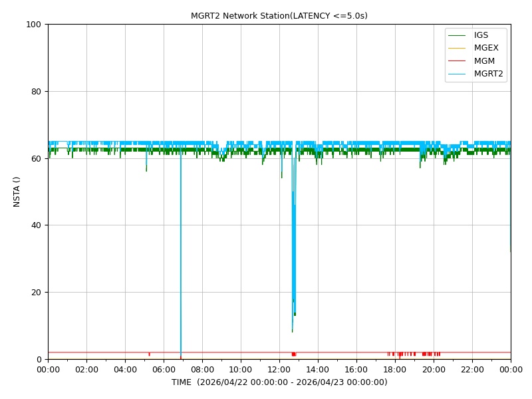Viewport: 532px width, 399px height.
Task: Click the 80 y-axis tick label
Action: [x=36, y=92]
